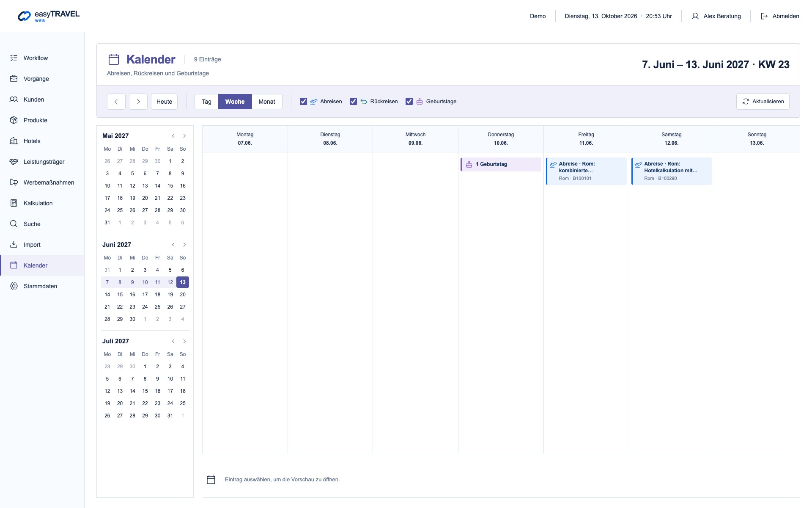The width and height of the screenshot is (812, 508).
Task: Switch to the Monat view
Action: (x=267, y=102)
